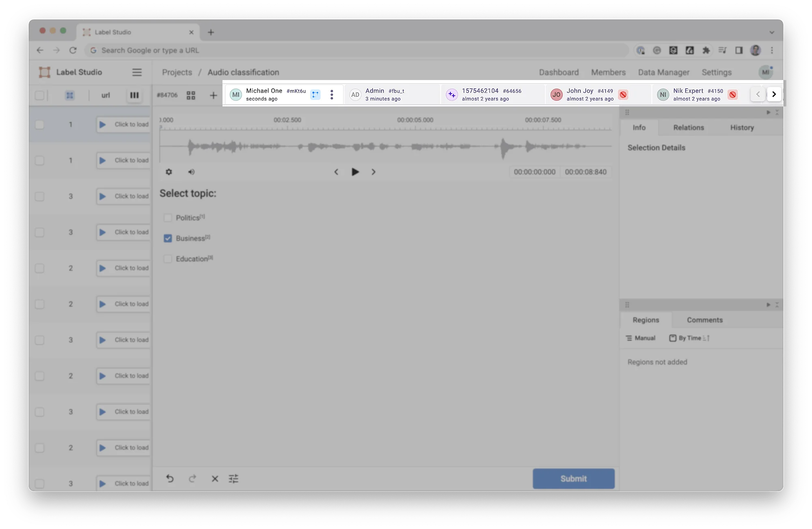The width and height of the screenshot is (812, 529).
Task: Open Michael One annotation three-dot menu
Action: 332,95
